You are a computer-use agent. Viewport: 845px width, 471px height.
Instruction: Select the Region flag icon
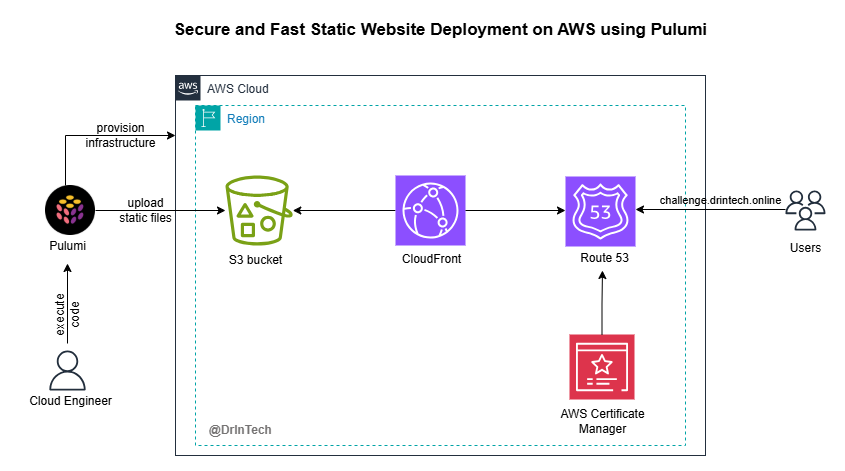pyautogui.click(x=208, y=118)
